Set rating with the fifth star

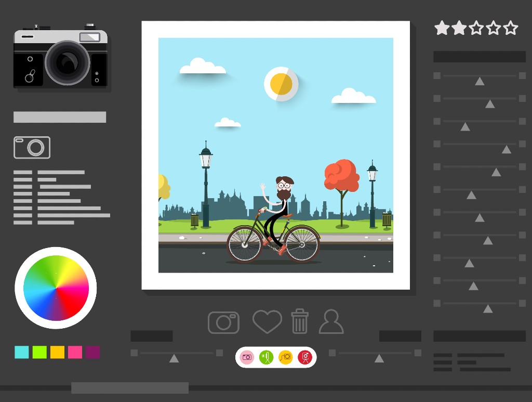point(511,28)
